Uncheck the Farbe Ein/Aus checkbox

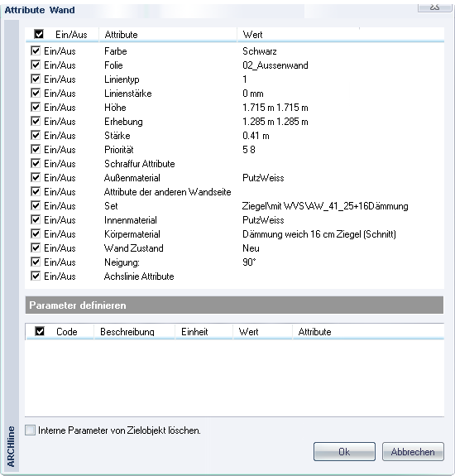(x=36, y=50)
